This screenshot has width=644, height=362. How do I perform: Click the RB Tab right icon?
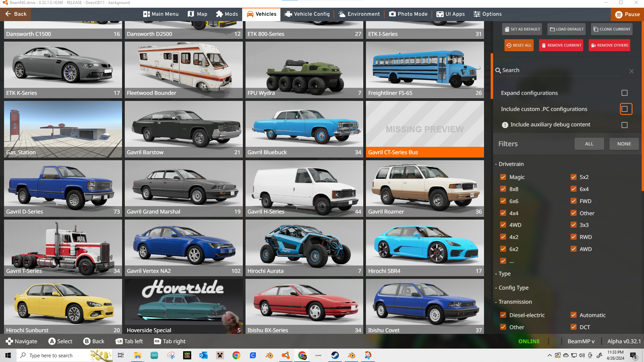click(x=157, y=341)
